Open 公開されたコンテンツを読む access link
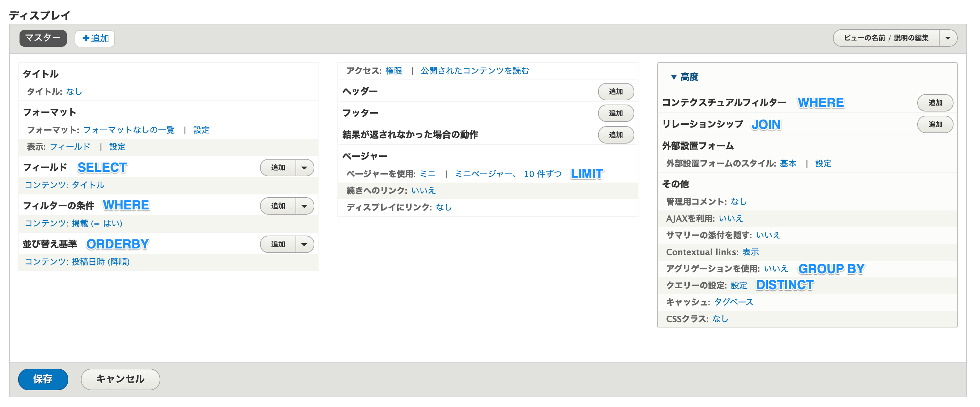Image resolution: width=980 pixels, height=407 pixels. [x=474, y=71]
